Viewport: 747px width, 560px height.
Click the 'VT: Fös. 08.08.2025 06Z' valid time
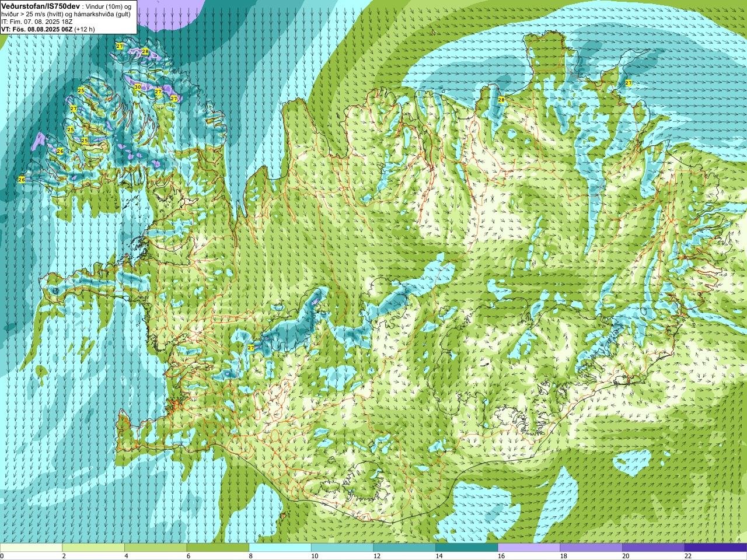click(x=37, y=29)
